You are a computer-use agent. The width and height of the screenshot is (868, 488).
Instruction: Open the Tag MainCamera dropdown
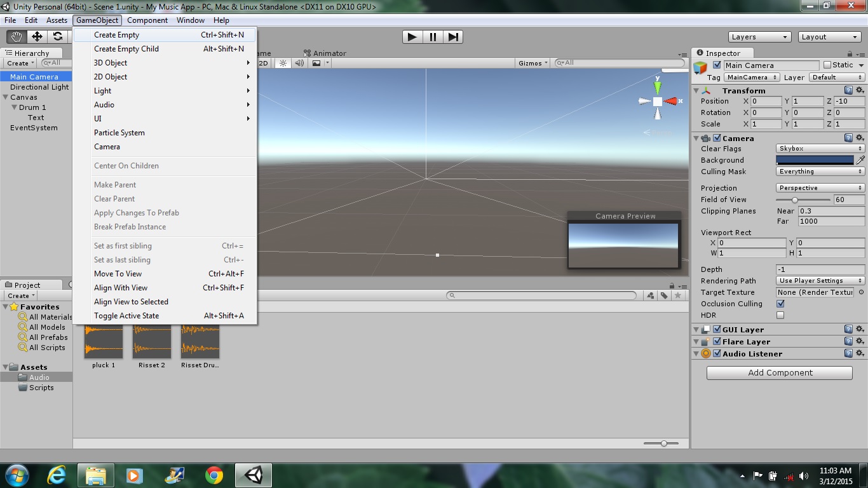(752, 78)
